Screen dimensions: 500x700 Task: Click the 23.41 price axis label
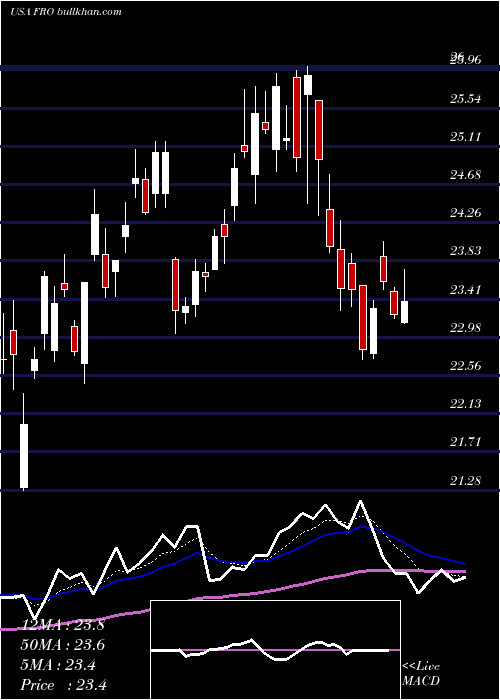coord(466,290)
